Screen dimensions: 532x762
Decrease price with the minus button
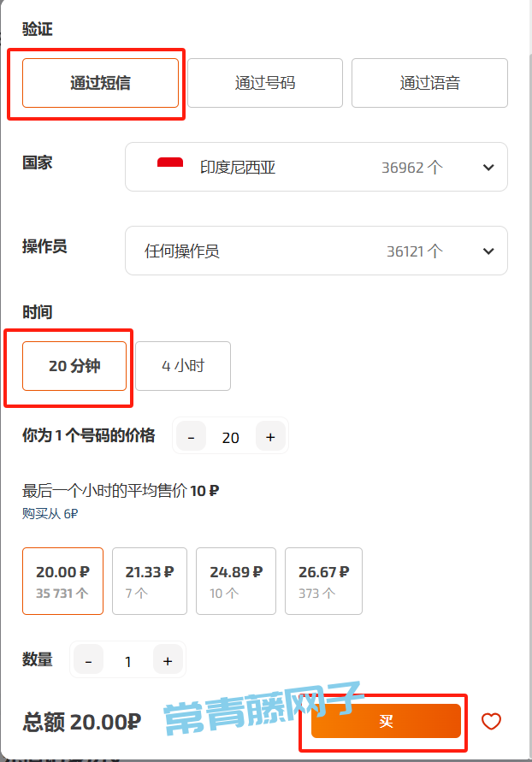[x=191, y=437]
